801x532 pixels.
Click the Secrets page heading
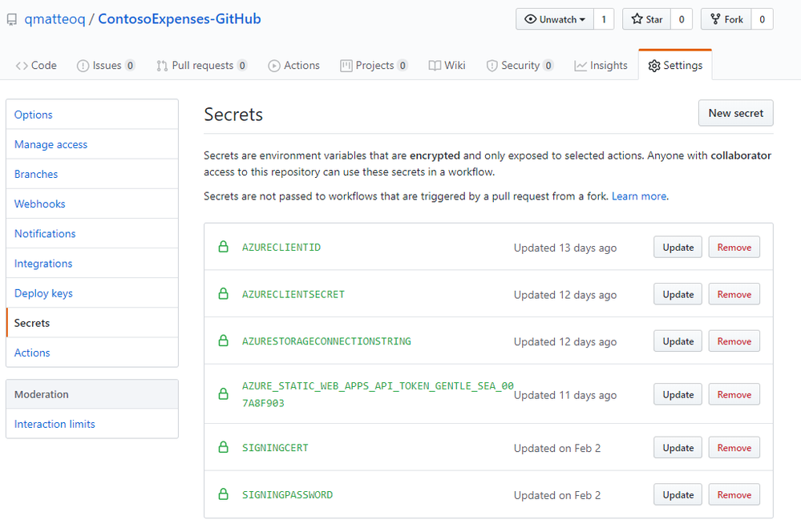pos(233,115)
